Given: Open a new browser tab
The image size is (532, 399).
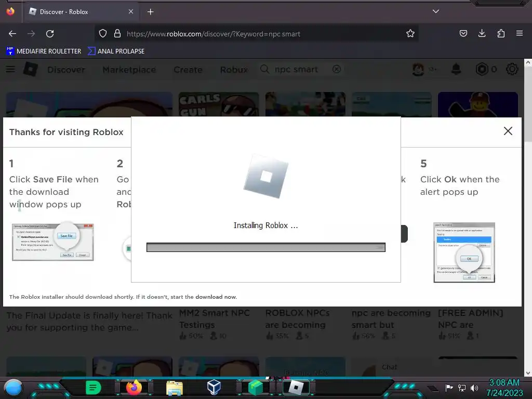Looking at the screenshot, I should tap(150, 12).
